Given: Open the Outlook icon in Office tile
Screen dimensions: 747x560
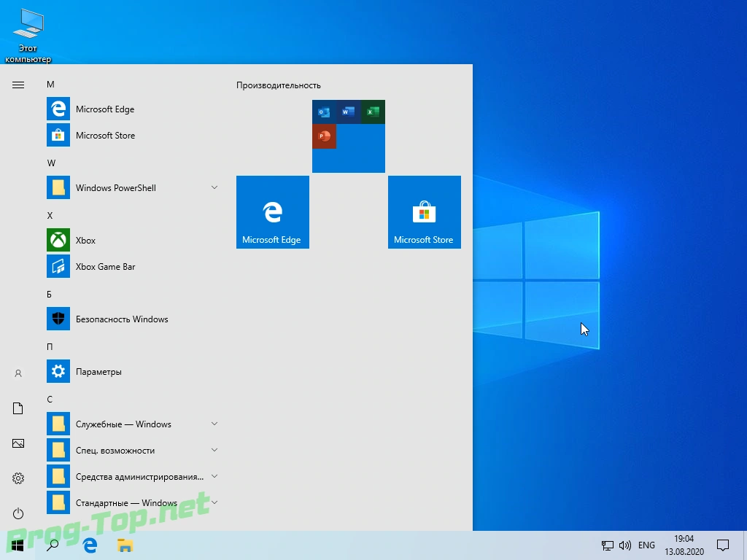Looking at the screenshot, I should point(324,112).
